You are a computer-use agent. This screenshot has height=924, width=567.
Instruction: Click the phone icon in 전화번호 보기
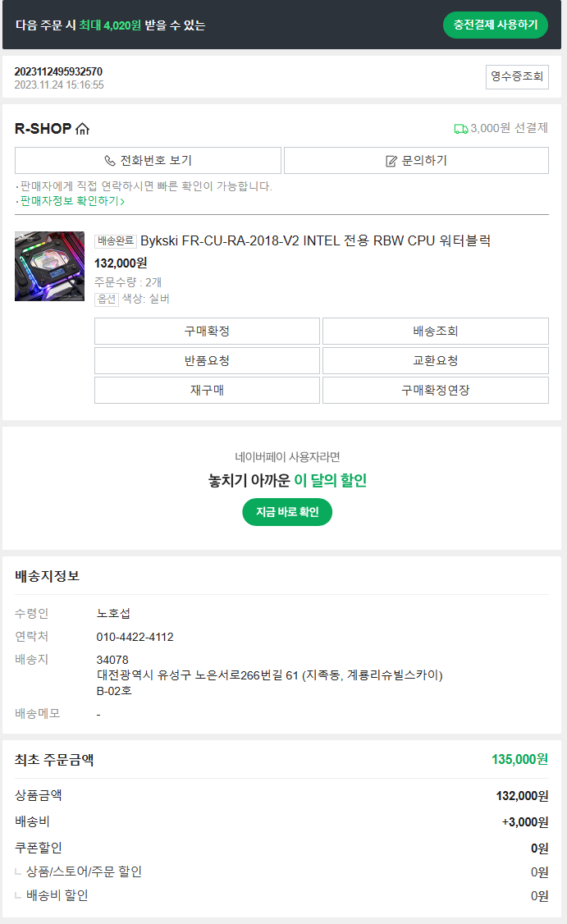click(x=110, y=161)
